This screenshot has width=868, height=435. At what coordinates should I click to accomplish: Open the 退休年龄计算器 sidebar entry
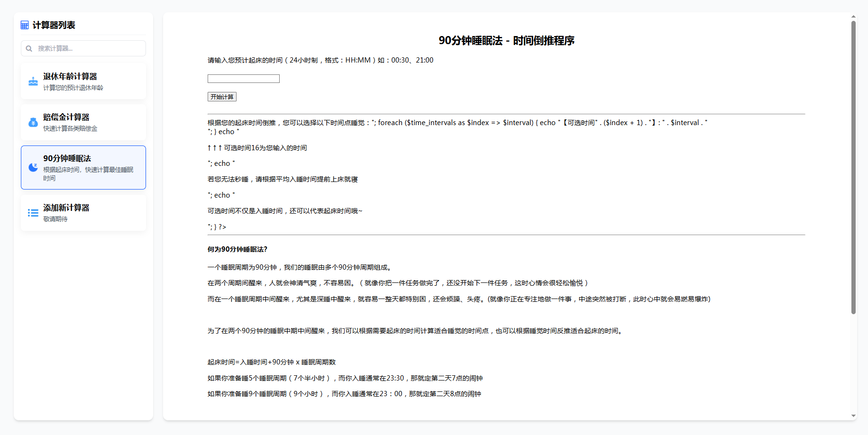tap(70, 76)
